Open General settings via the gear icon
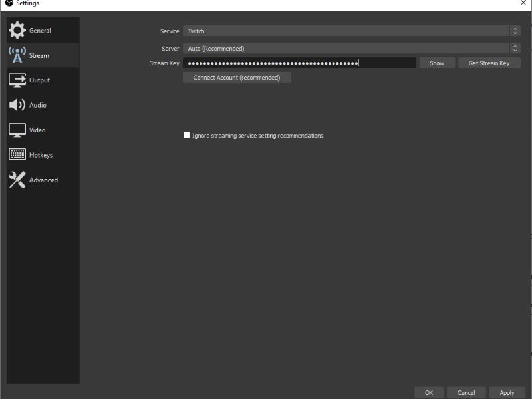The width and height of the screenshot is (532, 399). (17, 31)
